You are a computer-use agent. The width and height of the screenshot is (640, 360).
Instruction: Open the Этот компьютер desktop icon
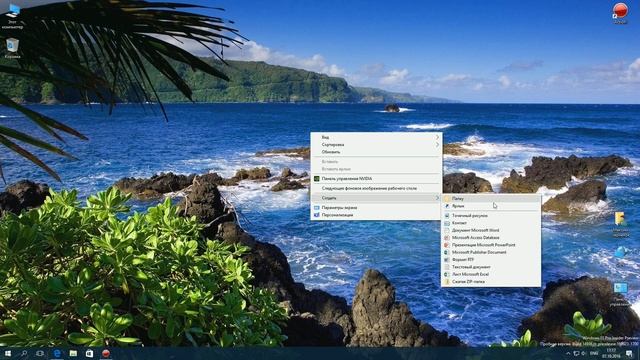pos(13,16)
